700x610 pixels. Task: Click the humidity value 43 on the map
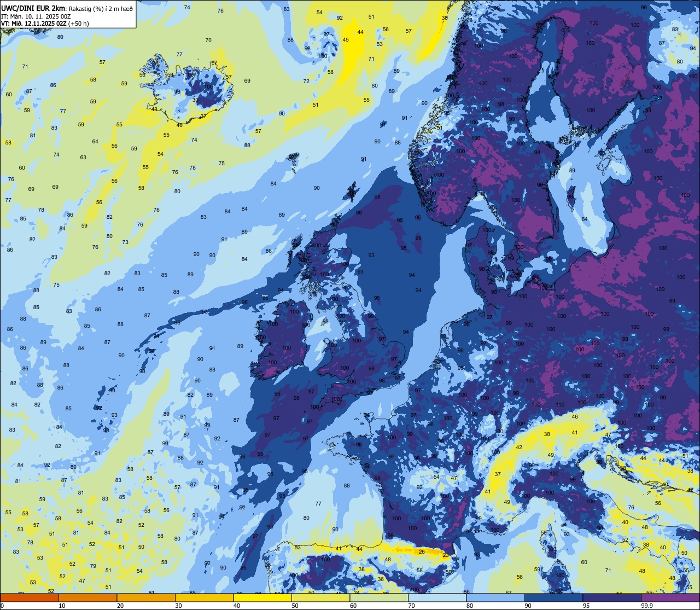tap(154, 109)
